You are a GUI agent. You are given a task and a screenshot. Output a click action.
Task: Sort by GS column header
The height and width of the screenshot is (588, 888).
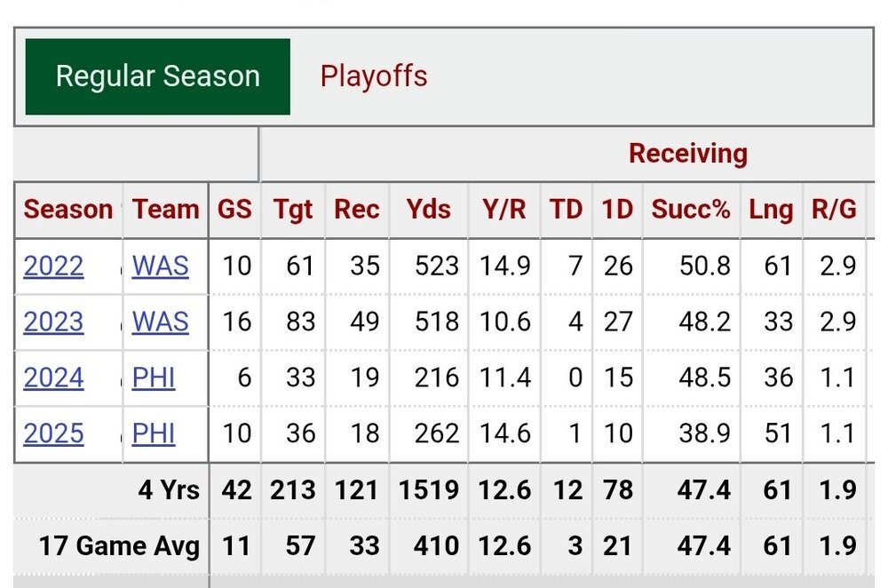234,210
